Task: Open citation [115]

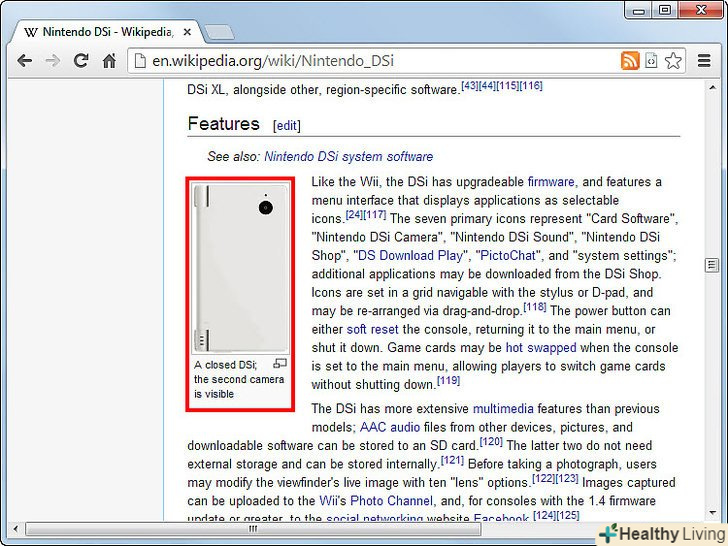Action: [x=507, y=86]
